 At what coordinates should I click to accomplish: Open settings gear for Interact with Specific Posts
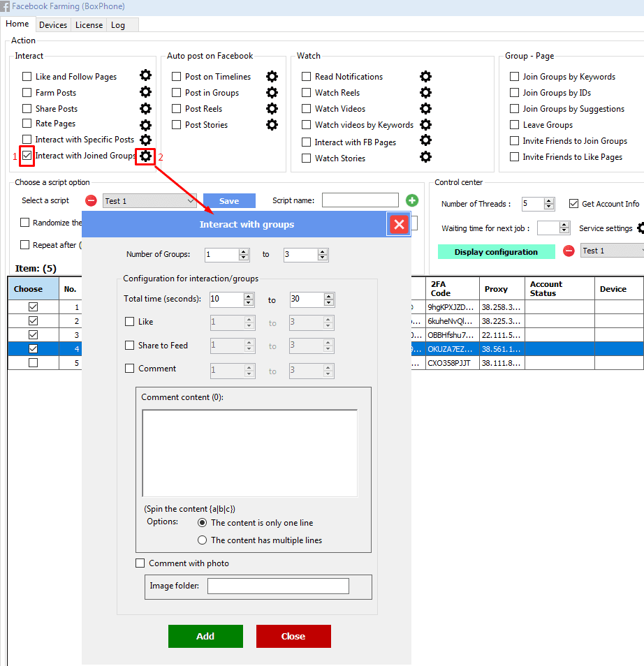[x=145, y=140]
